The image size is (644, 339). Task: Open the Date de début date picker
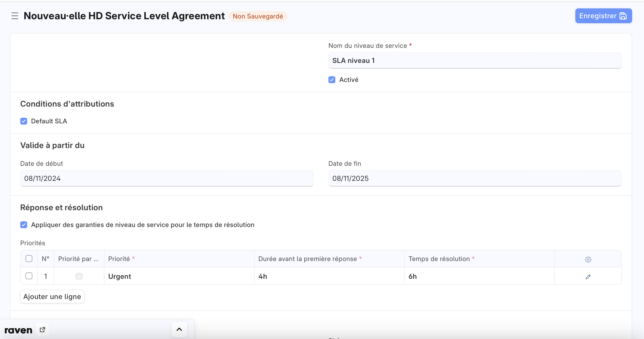pos(167,178)
